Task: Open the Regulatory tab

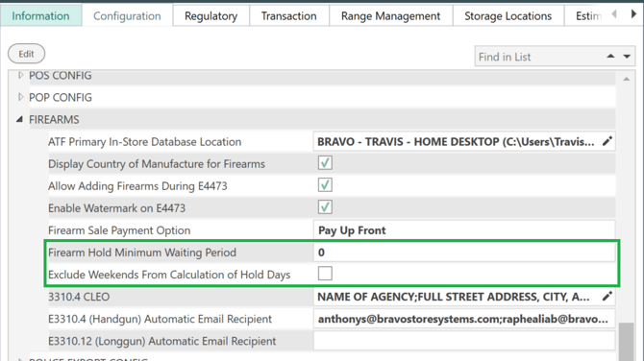Action: [x=211, y=16]
